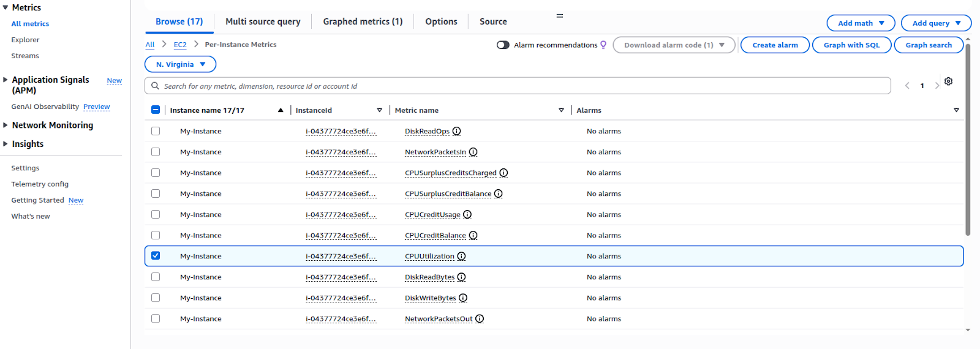Open info icon next to CPUSurplusCreditsCharged
The width and height of the screenshot is (980, 349).
click(503, 173)
